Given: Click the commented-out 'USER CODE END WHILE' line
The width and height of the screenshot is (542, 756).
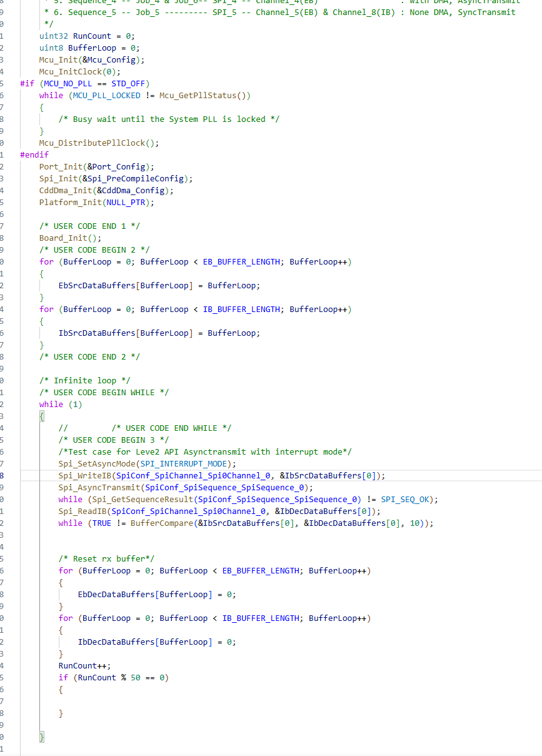Looking at the screenshot, I should 145,428.
